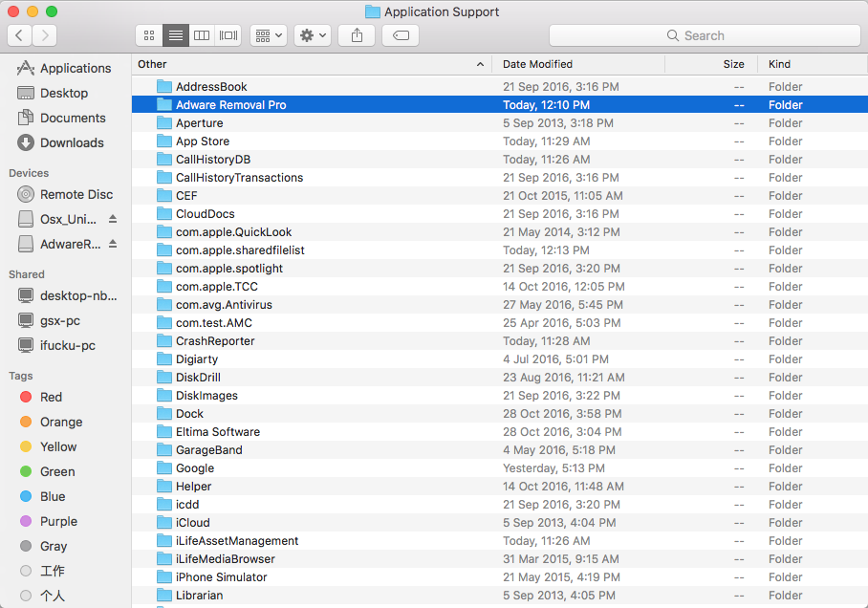This screenshot has width=868, height=608.
Task: Switch to column view mode
Action: [202, 35]
